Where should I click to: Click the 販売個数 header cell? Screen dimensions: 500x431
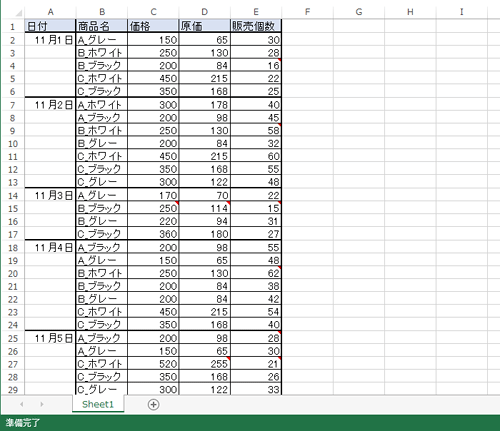pyautogui.click(x=256, y=26)
